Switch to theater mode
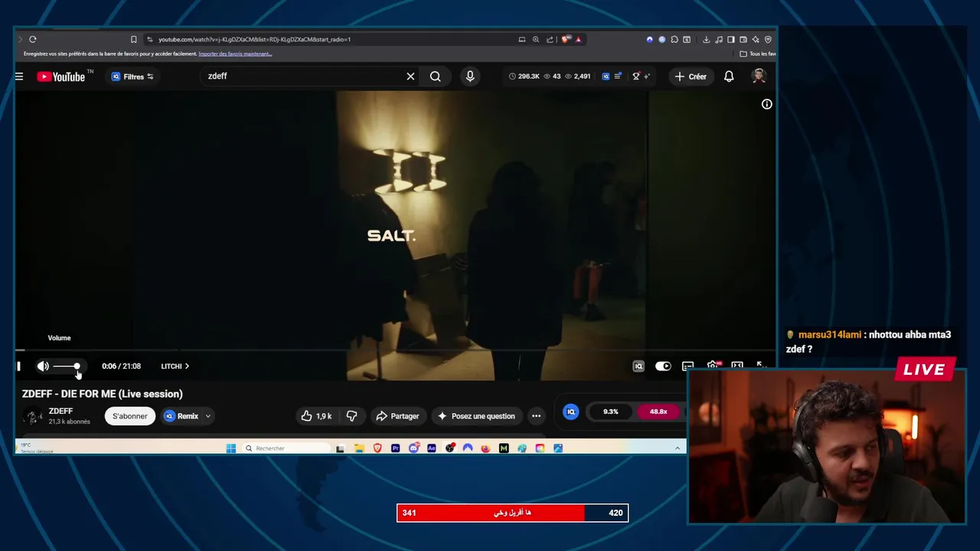 point(737,366)
